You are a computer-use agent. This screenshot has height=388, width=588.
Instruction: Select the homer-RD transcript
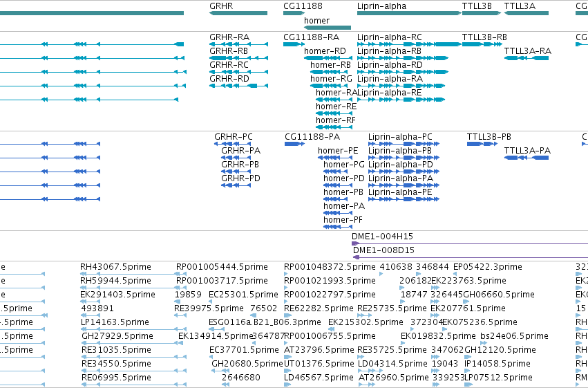[x=328, y=58]
